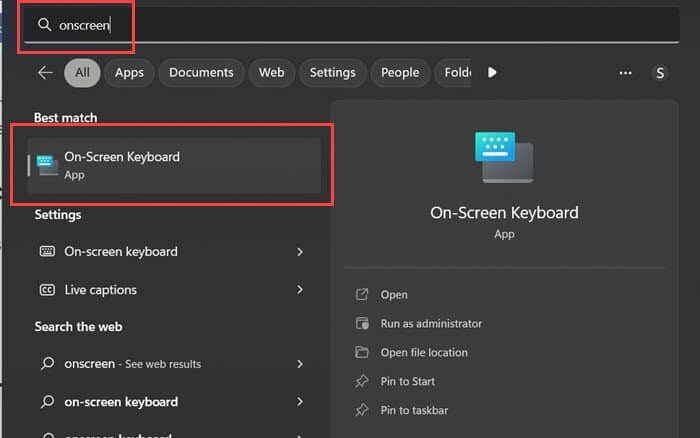Select the All filter tab

coord(82,72)
